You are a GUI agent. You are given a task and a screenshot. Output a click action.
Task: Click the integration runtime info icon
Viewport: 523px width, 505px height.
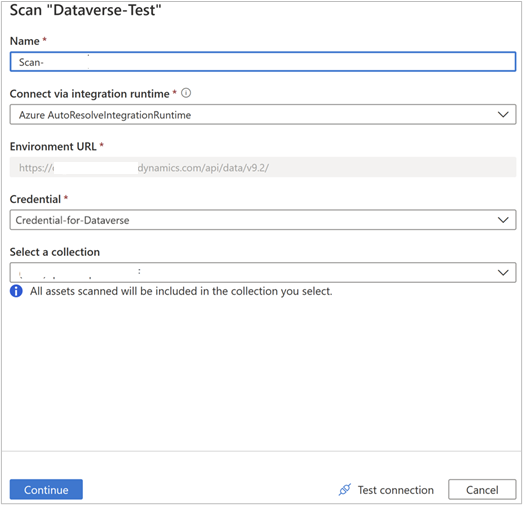[186, 93]
